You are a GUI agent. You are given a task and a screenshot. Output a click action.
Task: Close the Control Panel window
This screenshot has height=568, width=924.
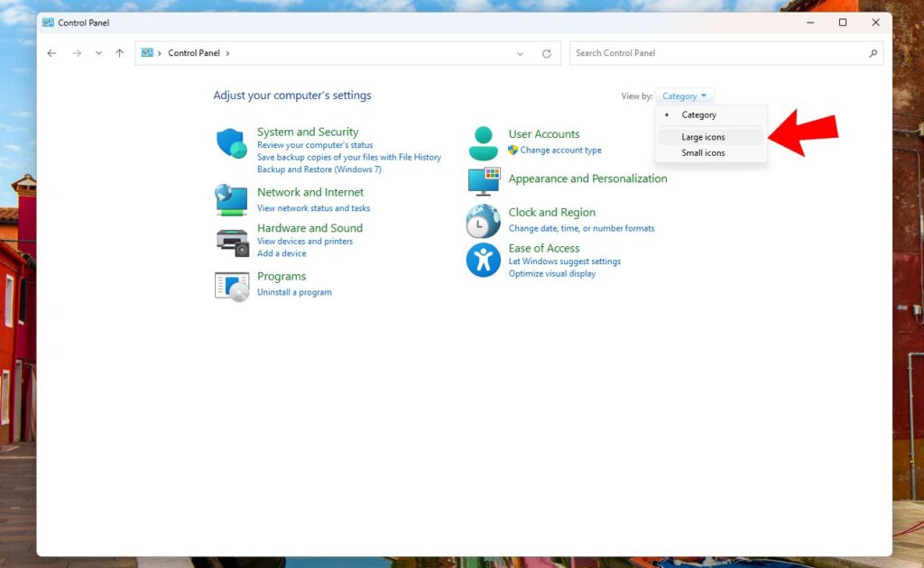click(x=875, y=23)
